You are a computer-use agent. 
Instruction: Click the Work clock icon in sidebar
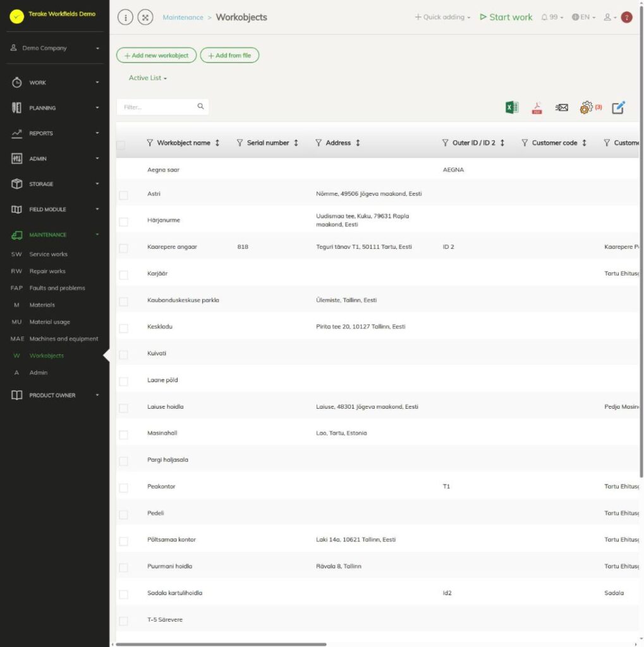point(16,83)
